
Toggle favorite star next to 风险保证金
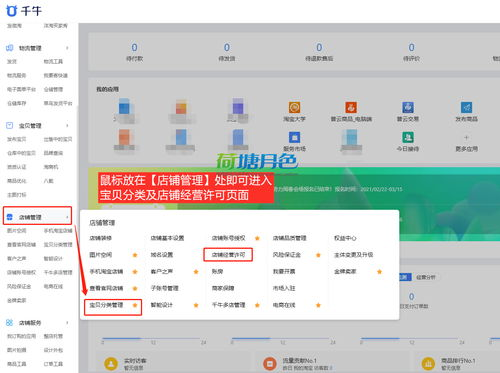tap(318, 255)
